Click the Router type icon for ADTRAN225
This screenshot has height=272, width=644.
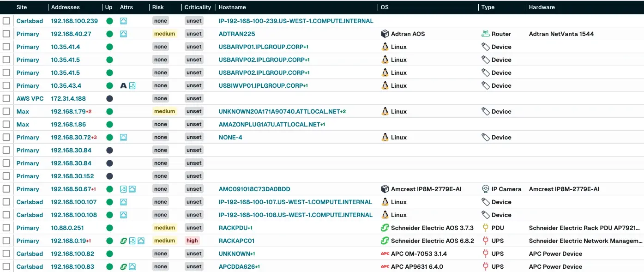485,34
